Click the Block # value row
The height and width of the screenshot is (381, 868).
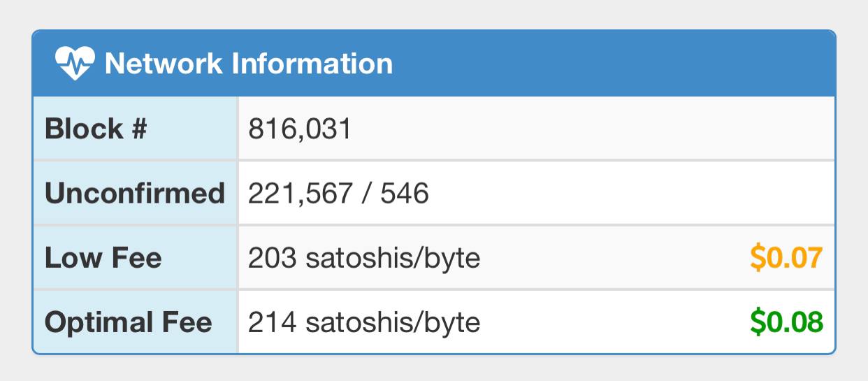pos(537,129)
